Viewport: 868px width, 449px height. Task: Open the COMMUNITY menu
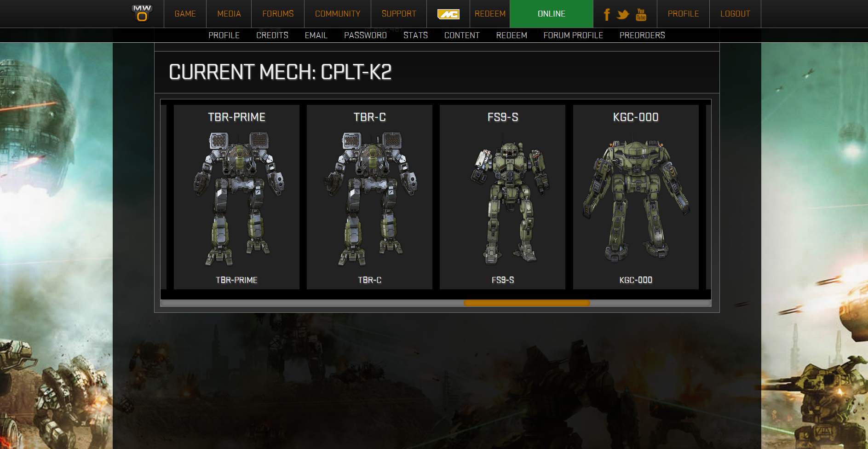(x=338, y=14)
